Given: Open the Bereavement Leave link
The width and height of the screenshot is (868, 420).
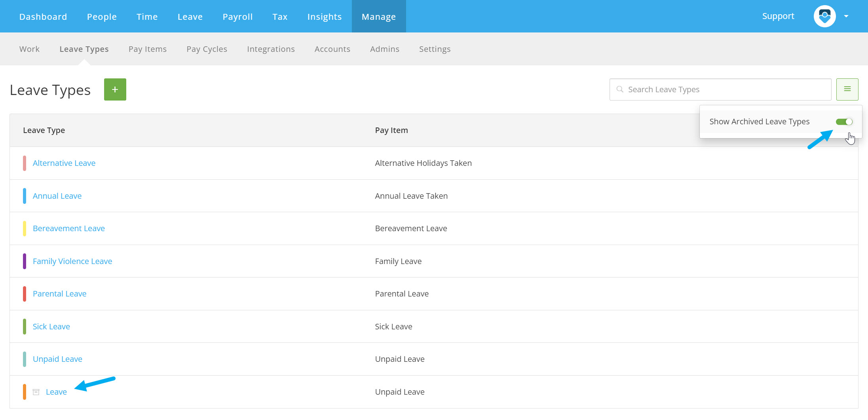Looking at the screenshot, I should coord(69,228).
